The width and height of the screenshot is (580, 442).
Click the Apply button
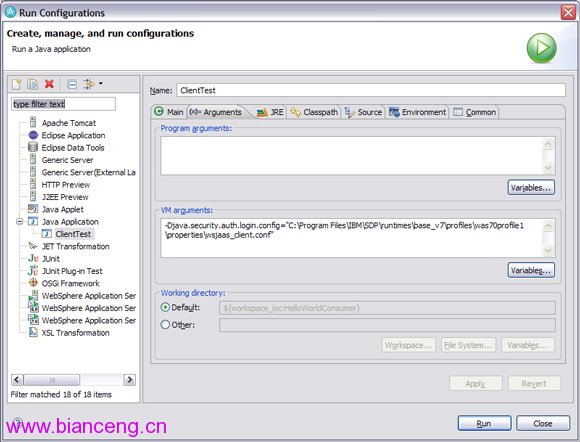coord(476,383)
